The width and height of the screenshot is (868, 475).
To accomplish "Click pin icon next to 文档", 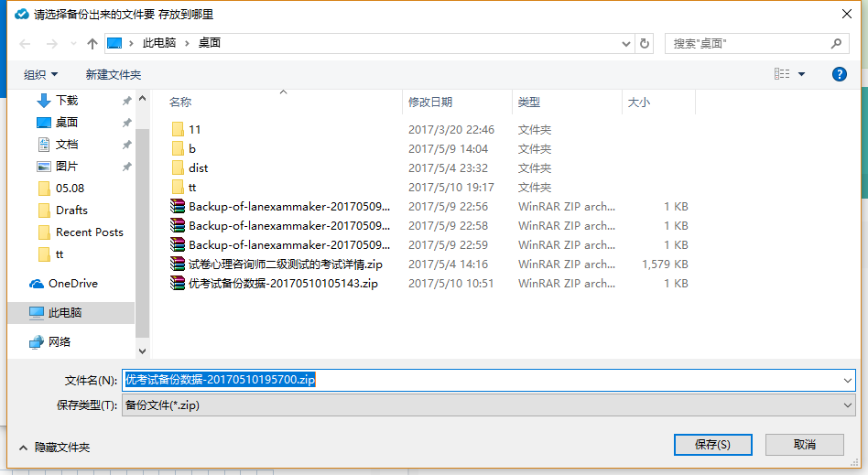I will point(126,145).
